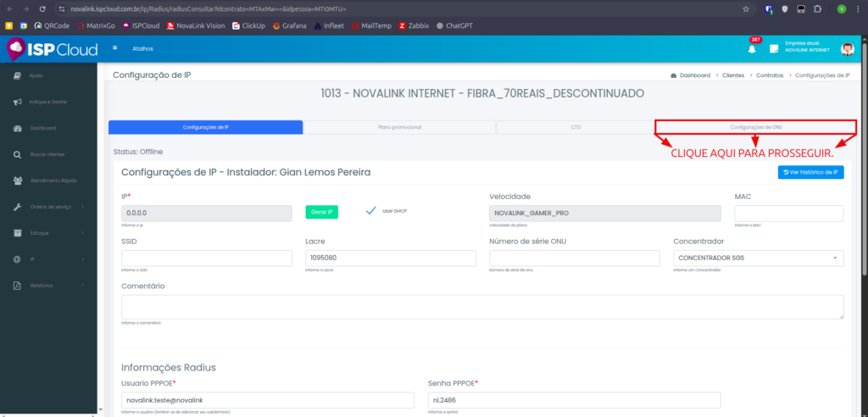The width and height of the screenshot is (868, 417).
Task: Click the notifications bell icon
Action: click(751, 49)
